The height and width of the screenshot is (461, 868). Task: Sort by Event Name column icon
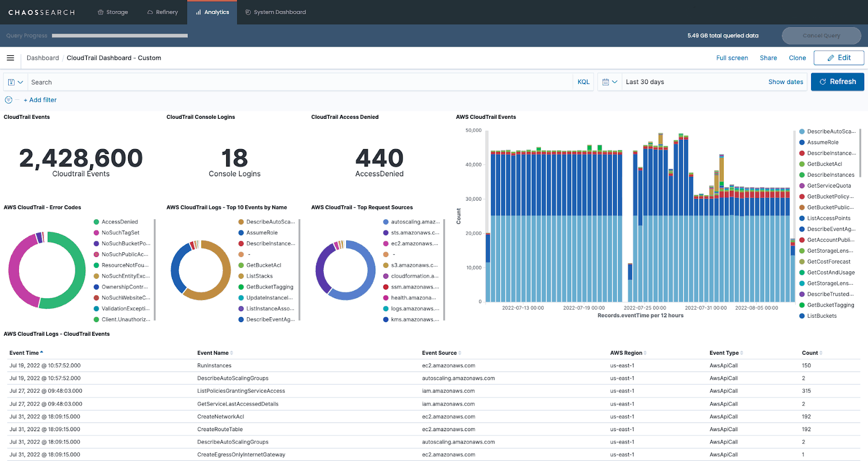(232, 353)
